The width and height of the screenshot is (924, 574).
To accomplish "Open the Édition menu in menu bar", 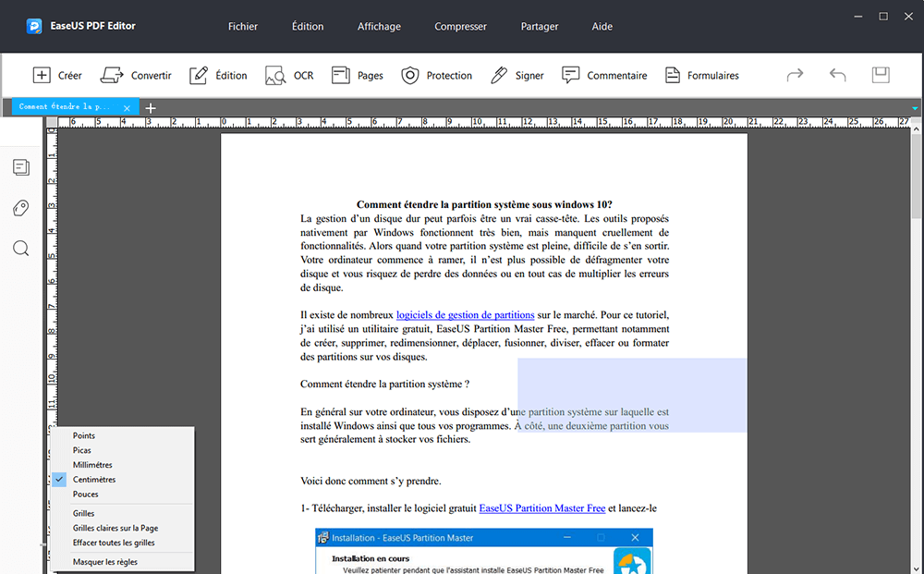I will pyautogui.click(x=308, y=27).
